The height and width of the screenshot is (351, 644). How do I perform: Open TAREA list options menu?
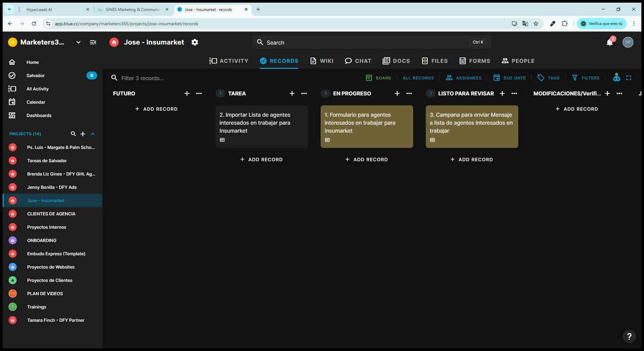(x=304, y=93)
